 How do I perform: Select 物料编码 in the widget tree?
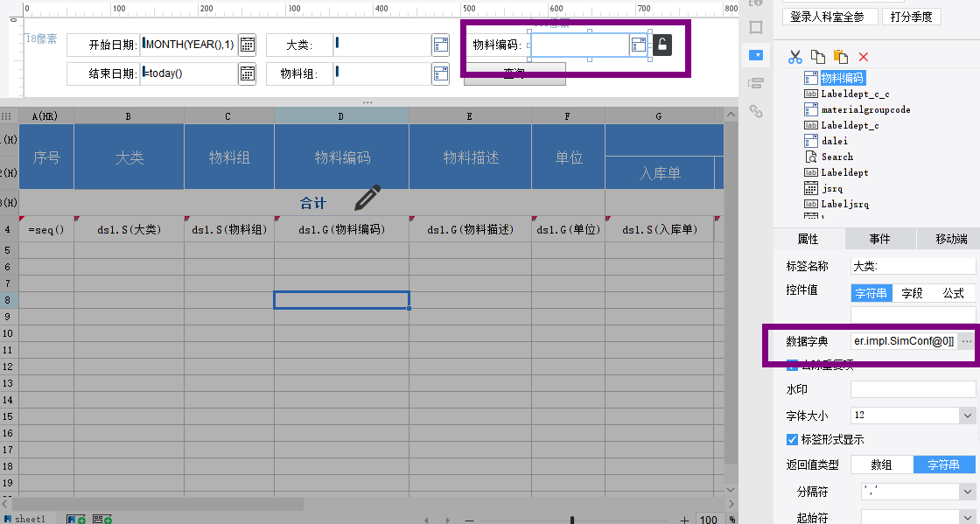tap(842, 78)
